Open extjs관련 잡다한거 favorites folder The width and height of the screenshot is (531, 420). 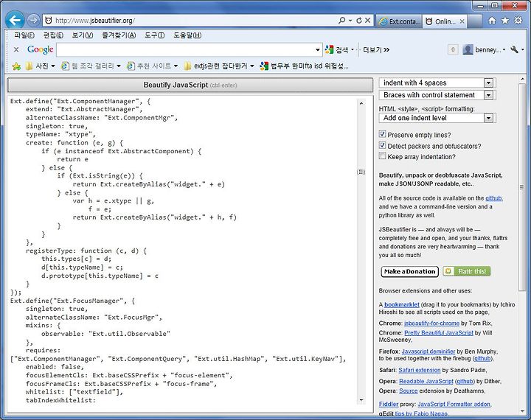215,66
